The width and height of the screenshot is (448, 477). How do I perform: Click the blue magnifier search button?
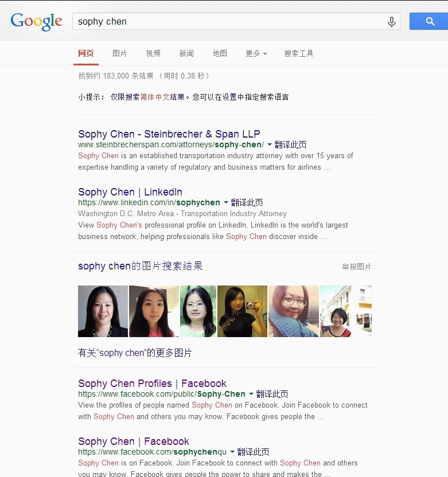430,21
